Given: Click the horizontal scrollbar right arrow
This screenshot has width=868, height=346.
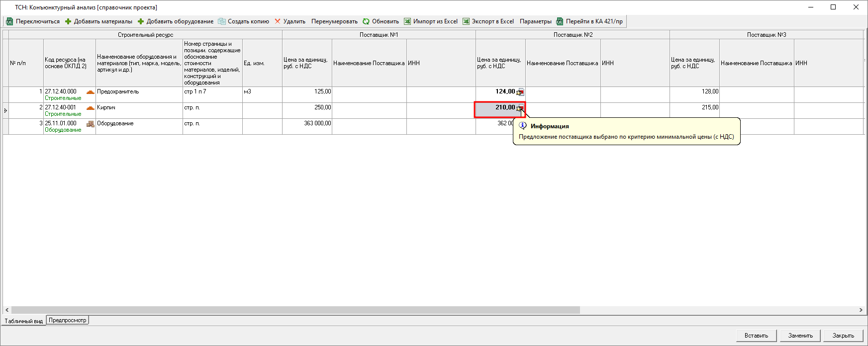Looking at the screenshot, I should tap(861, 310).
